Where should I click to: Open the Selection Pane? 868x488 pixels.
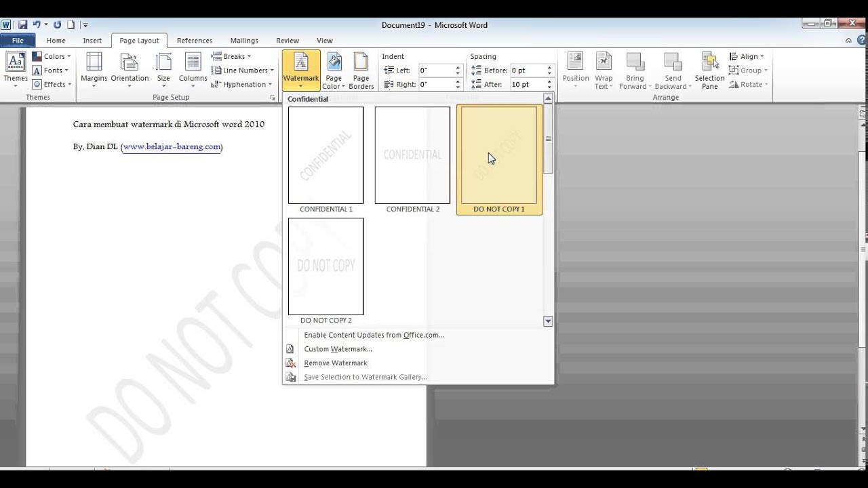pyautogui.click(x=710, y=70)
